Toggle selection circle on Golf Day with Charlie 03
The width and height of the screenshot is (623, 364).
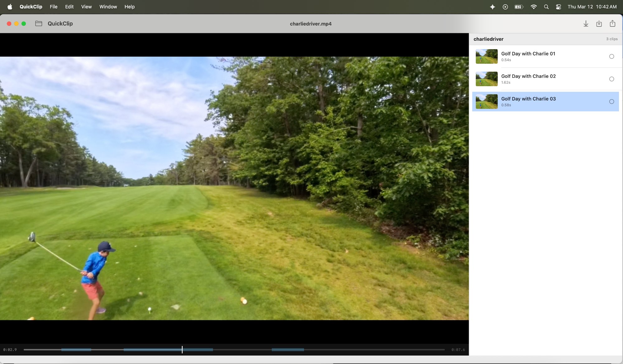point(611,101)
